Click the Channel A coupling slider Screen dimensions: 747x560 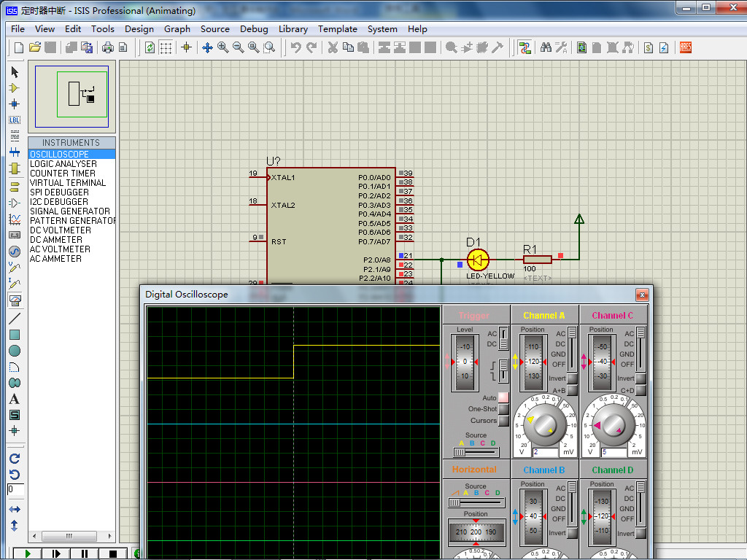pos(572,349)
